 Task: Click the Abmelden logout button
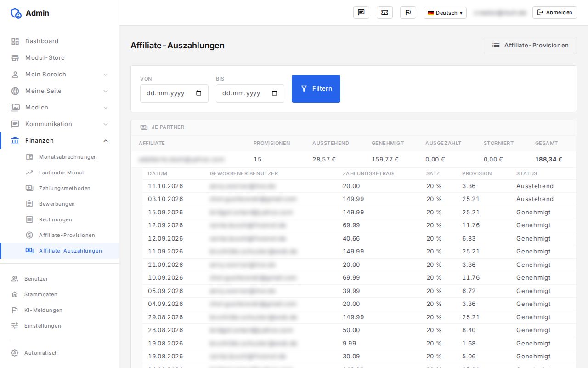[x=554, y=12]
